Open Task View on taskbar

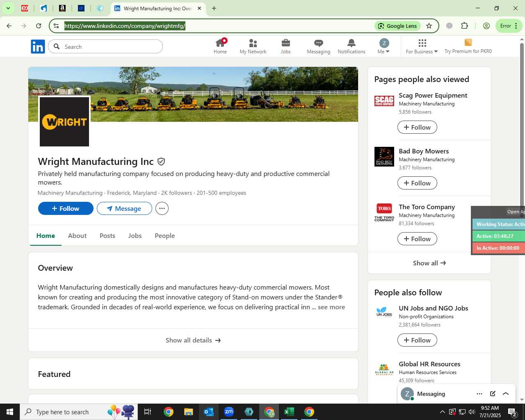tap(148, 412)
